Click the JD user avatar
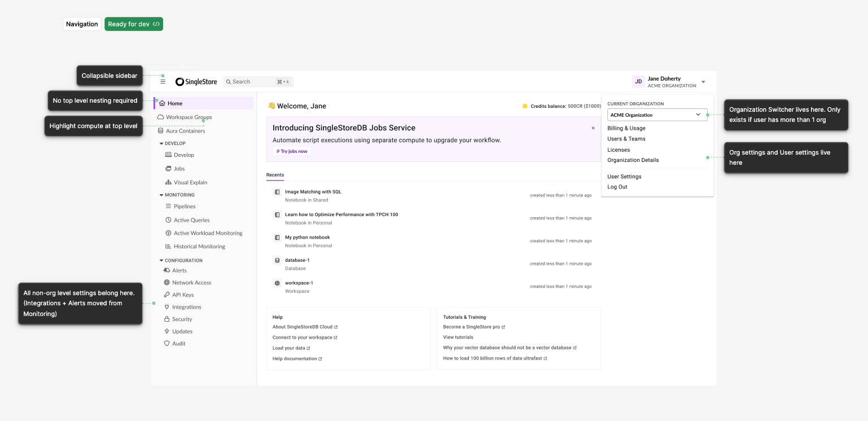The height and width of the screenshot is (421, 868). [x=638, y=82]
